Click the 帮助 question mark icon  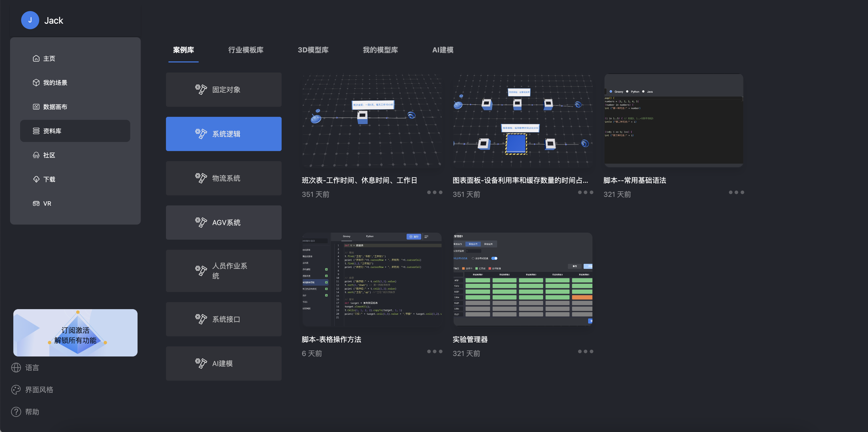[16, 412]
